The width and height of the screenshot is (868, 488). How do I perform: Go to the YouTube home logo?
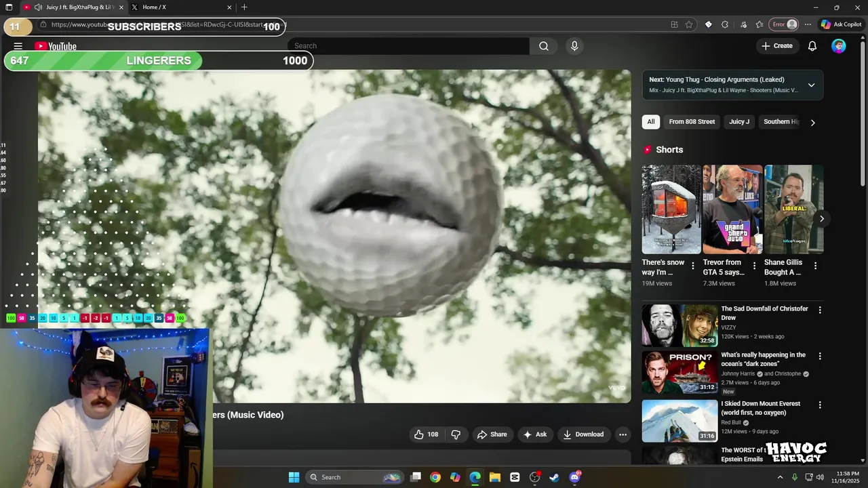[56, 46]
